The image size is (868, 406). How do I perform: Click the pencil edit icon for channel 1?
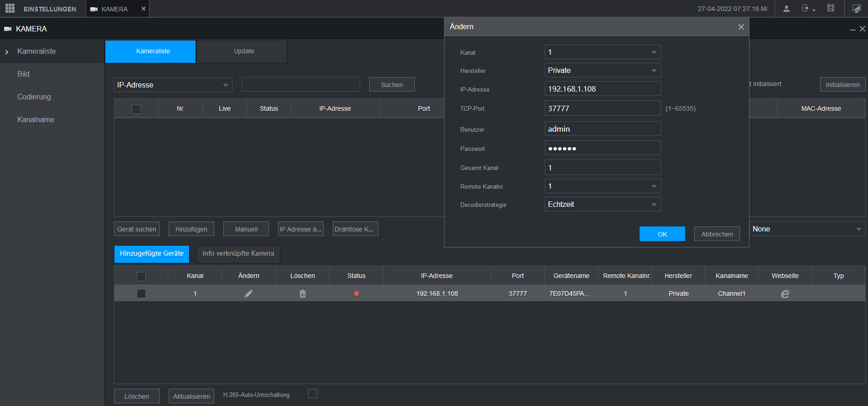(248, 294)
